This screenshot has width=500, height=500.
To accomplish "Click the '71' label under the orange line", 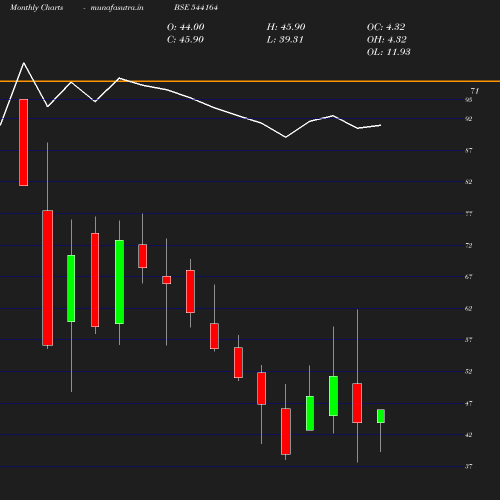I will click(x=475, y=91).
